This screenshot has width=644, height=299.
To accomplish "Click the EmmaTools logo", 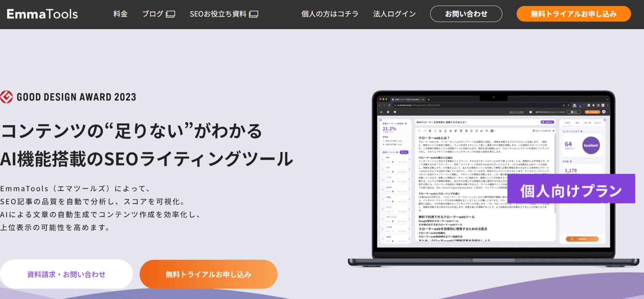I will point(42,14).
